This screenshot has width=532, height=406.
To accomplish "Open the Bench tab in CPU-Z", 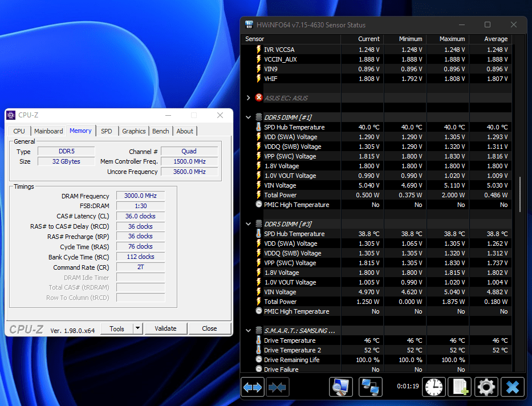I will 160,131.
